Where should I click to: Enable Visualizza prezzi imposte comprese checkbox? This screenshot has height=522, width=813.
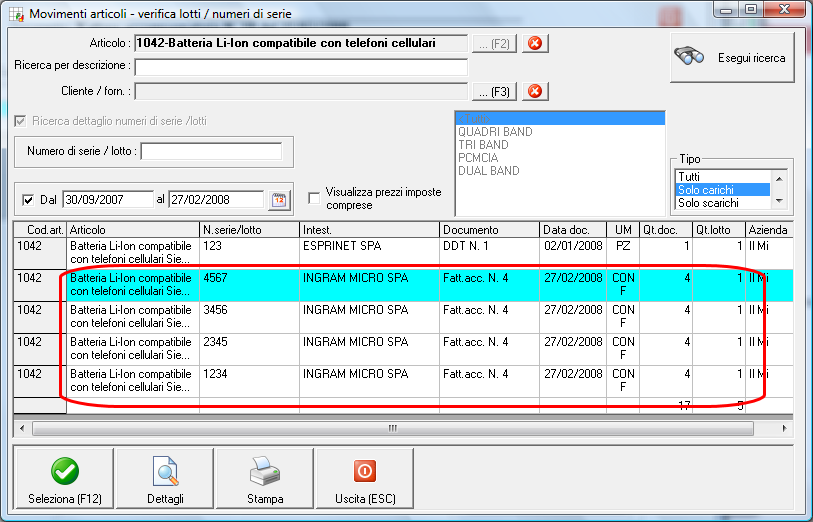pos(314,198)
